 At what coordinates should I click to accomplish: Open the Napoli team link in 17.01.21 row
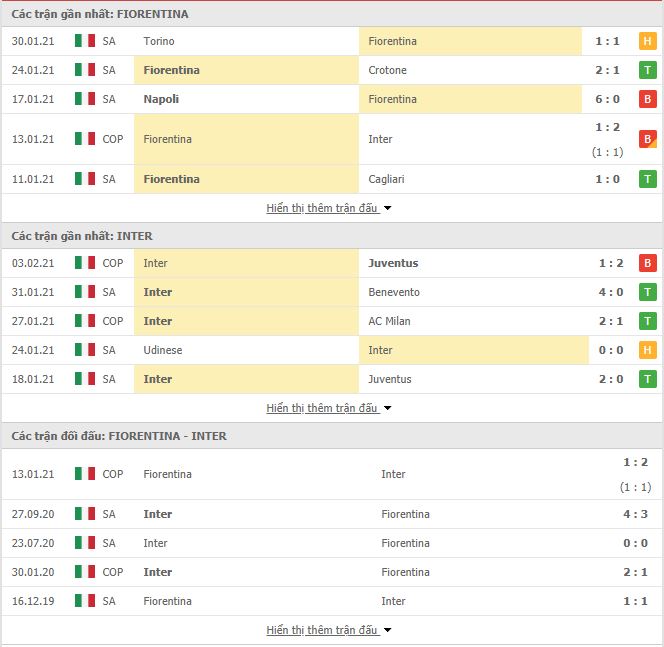click(161, 99)
